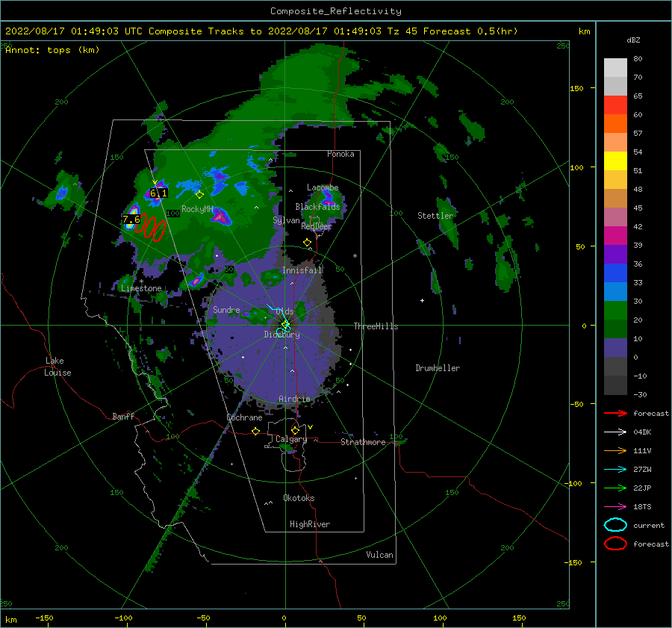
Task: Click the red forecast arrow legend icon
Action: [615, 413]
